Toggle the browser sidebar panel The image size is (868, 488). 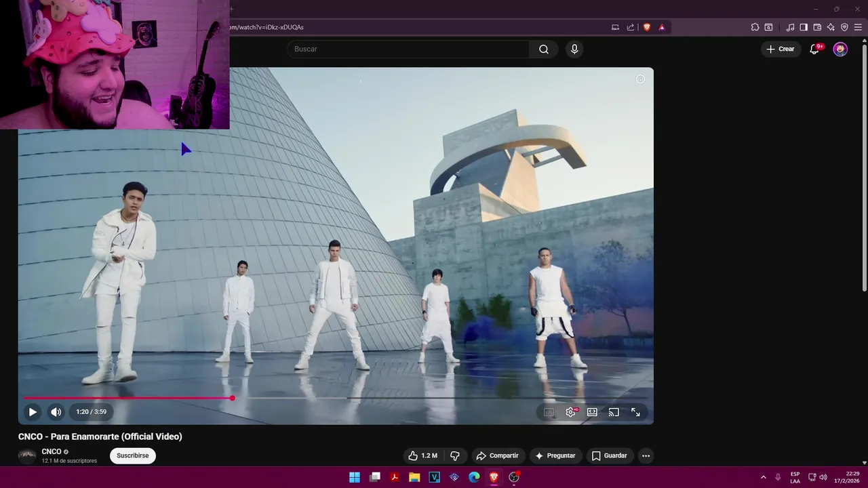pos(804,27)
